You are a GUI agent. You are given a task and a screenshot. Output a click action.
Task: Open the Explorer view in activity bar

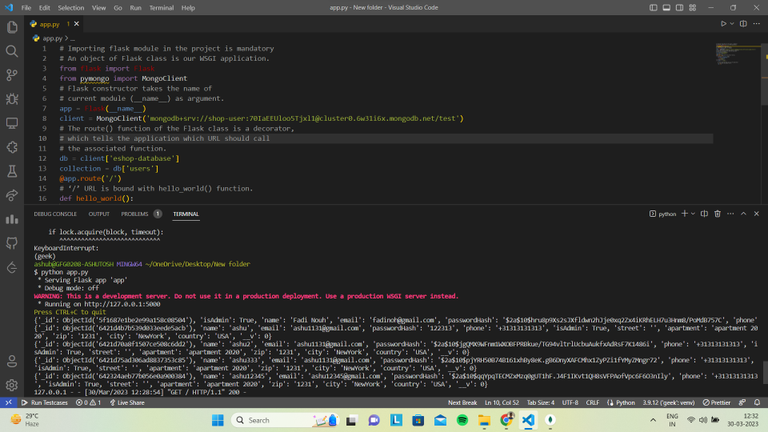click(x=12, y=26)
